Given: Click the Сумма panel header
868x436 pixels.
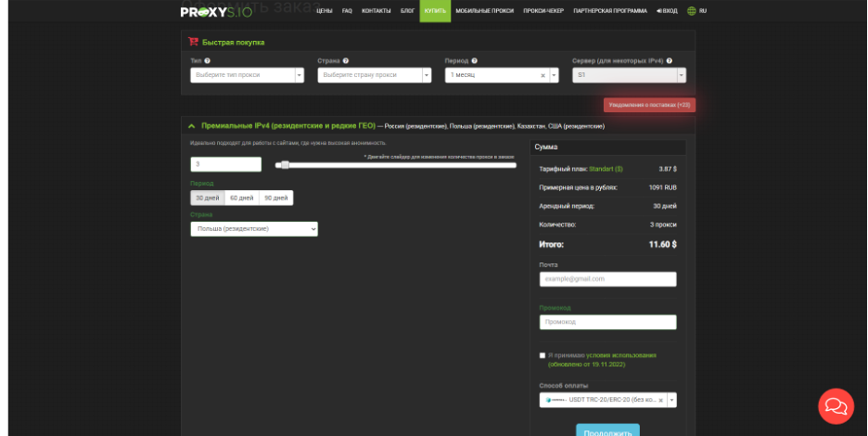Looking at the screenshot, I should coord(607,147).
